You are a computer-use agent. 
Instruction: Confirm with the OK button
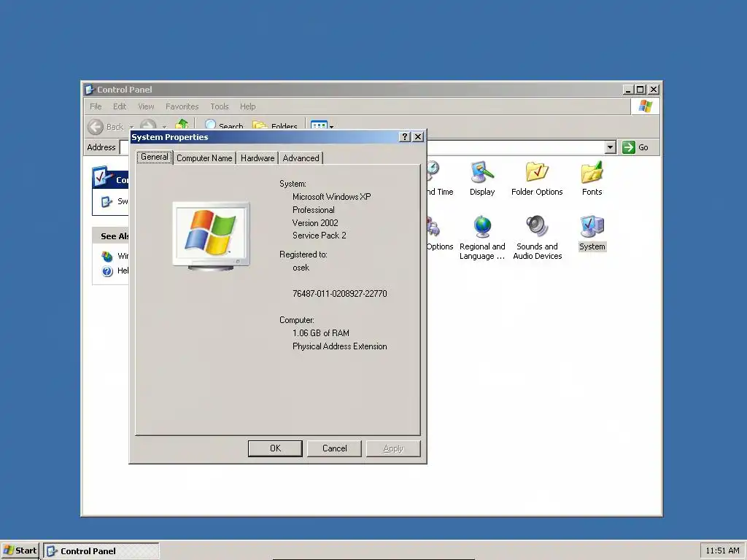275,448
